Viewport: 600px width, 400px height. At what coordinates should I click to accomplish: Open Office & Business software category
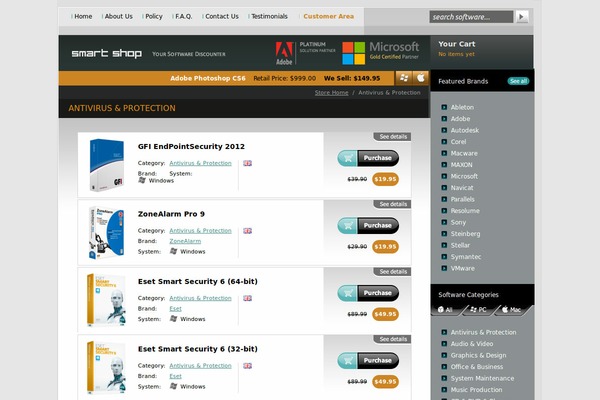point(477,367)
